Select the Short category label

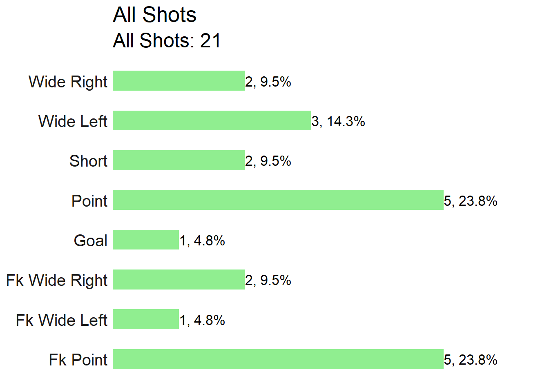(88, 161)
